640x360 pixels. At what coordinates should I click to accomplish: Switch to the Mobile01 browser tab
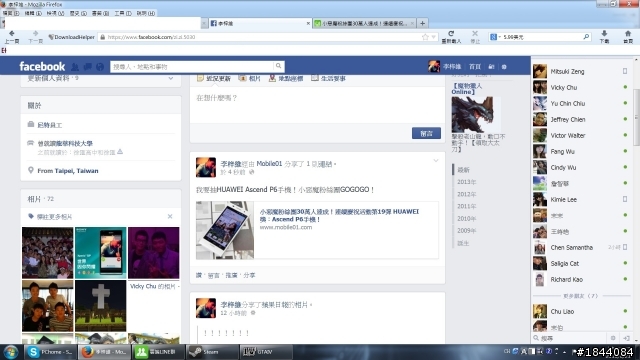[364, 23]
